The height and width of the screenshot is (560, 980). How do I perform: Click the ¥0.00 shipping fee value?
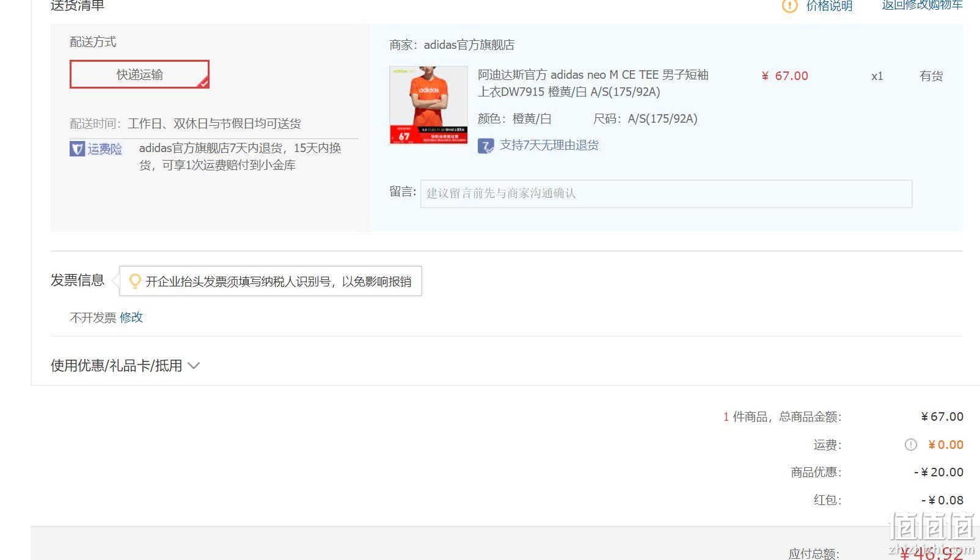[x=945, y=445]
